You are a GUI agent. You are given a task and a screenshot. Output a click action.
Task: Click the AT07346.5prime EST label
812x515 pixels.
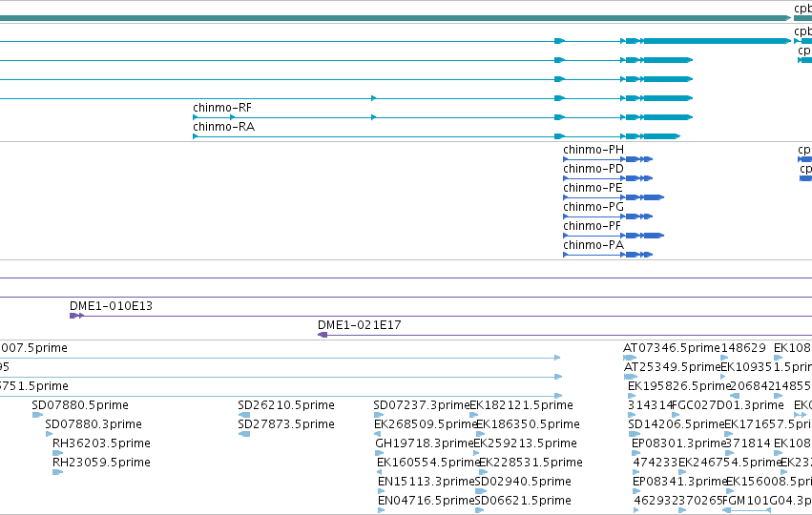[672, 348]
